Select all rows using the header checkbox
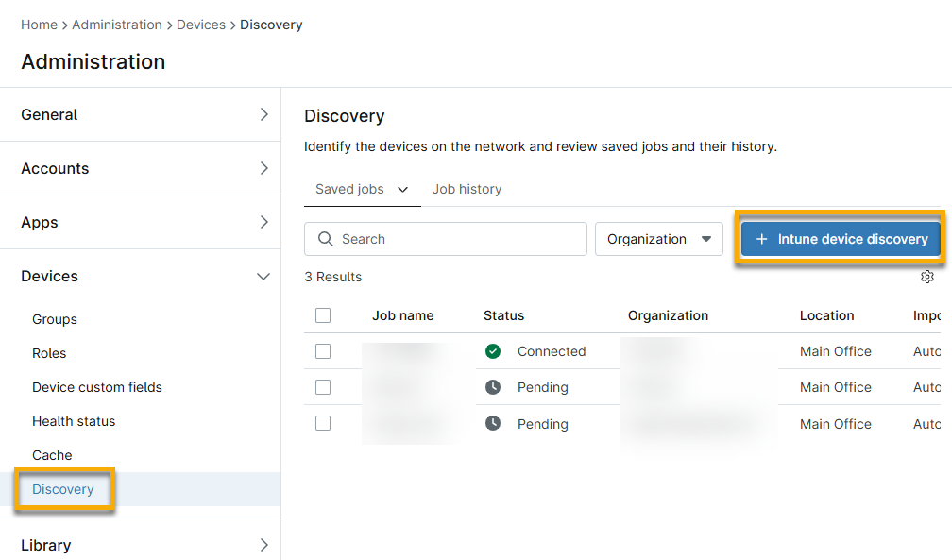Image resolution: width=952 pixels, height=560 pixels. 322,315
